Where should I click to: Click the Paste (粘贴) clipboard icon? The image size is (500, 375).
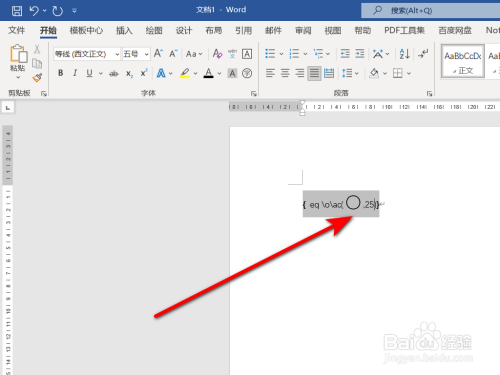18,53
